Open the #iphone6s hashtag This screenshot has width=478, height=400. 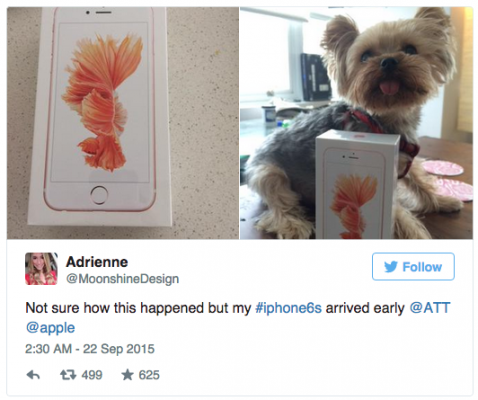[288, 308]
